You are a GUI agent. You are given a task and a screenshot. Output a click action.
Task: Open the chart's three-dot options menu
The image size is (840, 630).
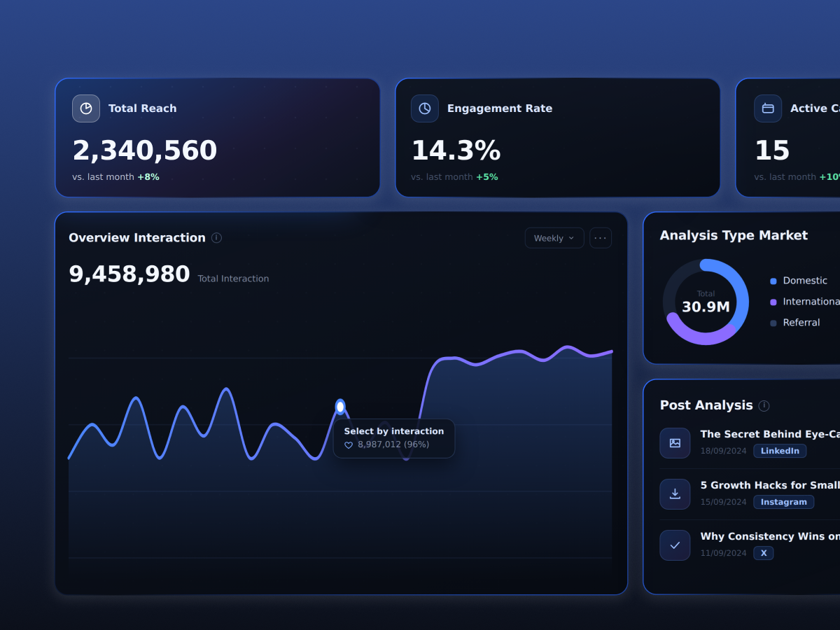pyautogui.click(x=601, y=238)
